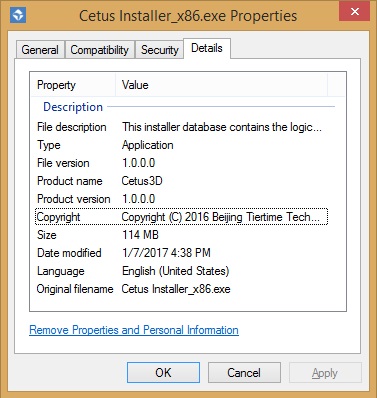Select the Language property label

tap(61, 271)
